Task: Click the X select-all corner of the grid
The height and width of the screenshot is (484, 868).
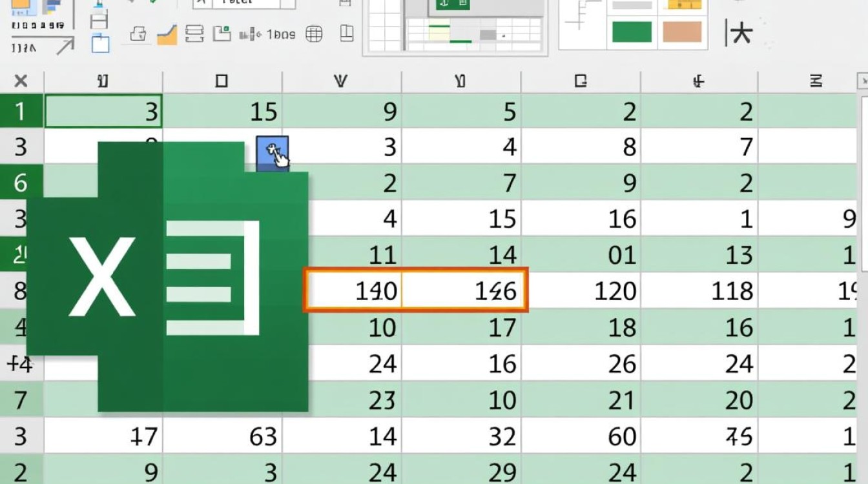Action: (21, 81)
